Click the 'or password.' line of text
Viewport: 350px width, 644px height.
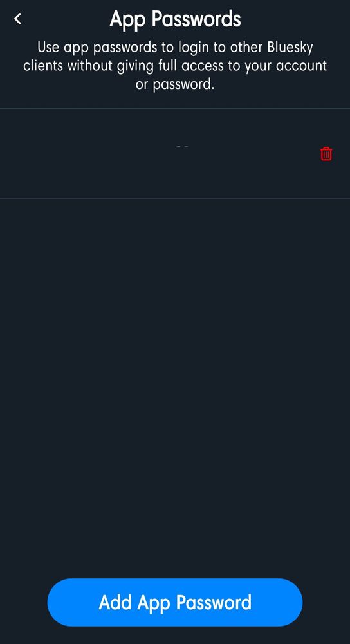(x=175, y=84)
